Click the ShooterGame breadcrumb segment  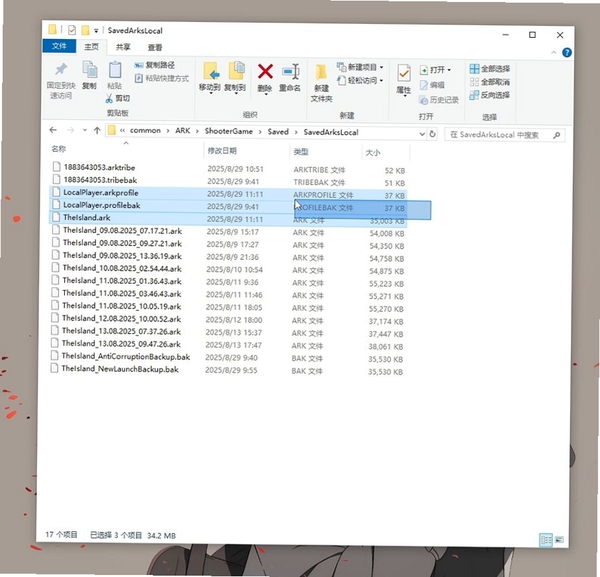coord(228,131)
